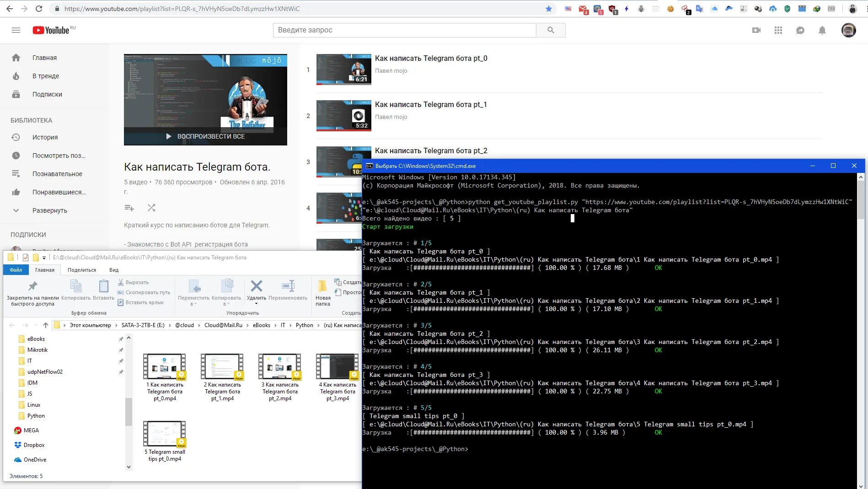Image resolution: width=868 pixels, height=489 pixels.
Task: Open video Как написать Telegram бота pt_2
Action: (431, 150)
